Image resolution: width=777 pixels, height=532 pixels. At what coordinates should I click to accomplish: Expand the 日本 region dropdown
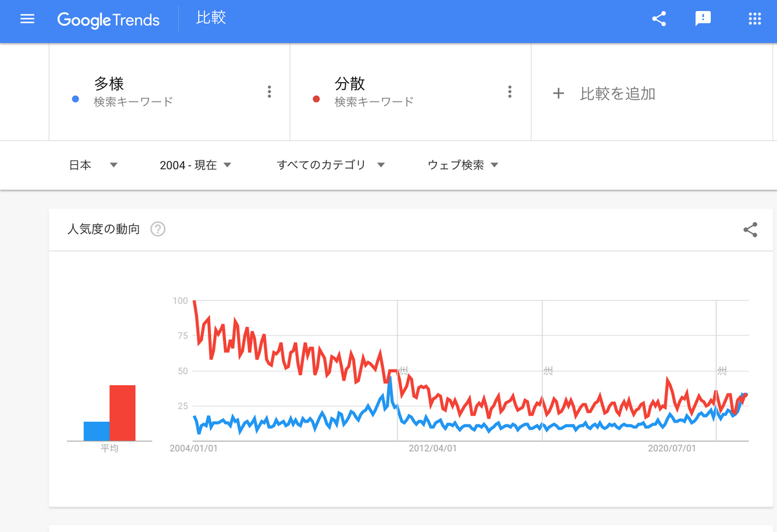pos(94,165)
